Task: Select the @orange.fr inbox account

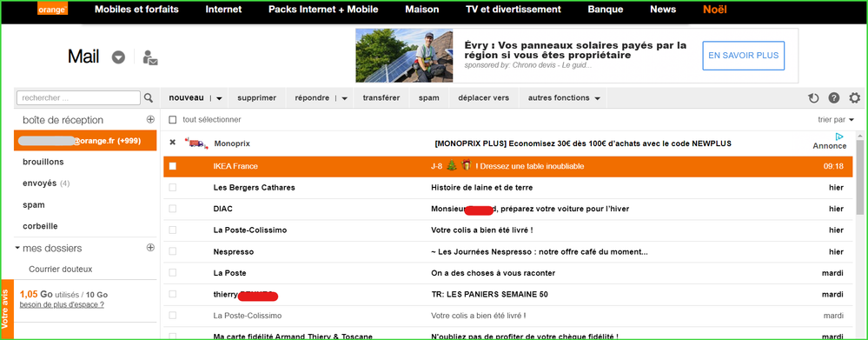Action: coord(85,141)
